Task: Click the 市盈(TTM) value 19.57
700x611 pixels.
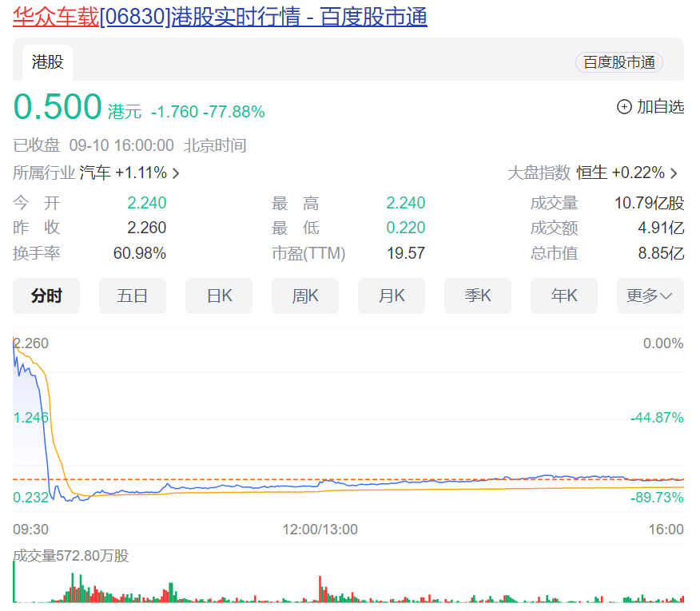Action: (405, 253)
